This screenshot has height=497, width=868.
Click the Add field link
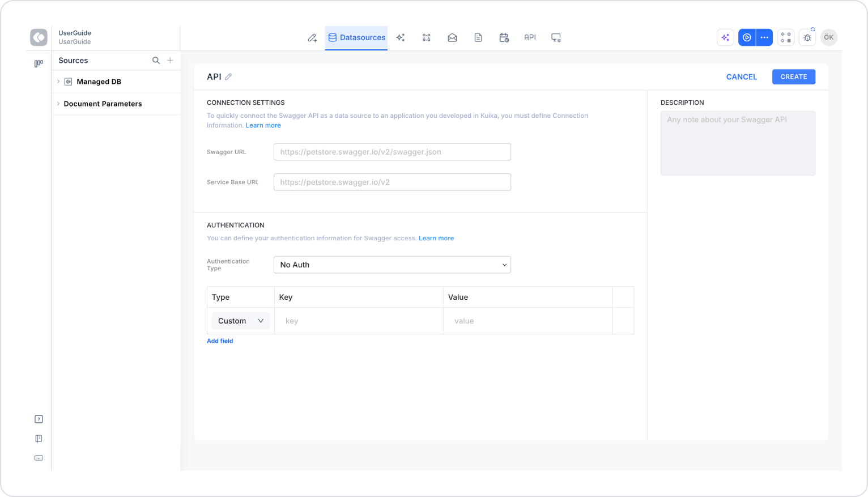click(220, 341)
